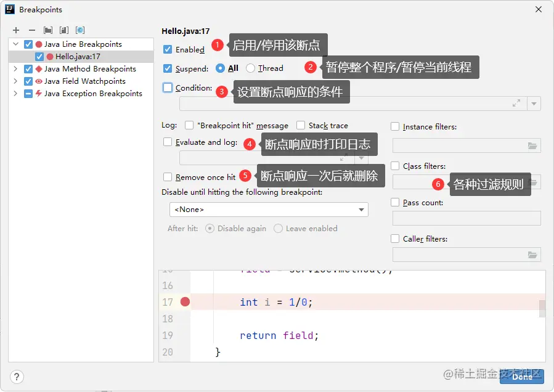
Task: Expand Java Field Watchpoints tree node
Action: coord(15,81)
